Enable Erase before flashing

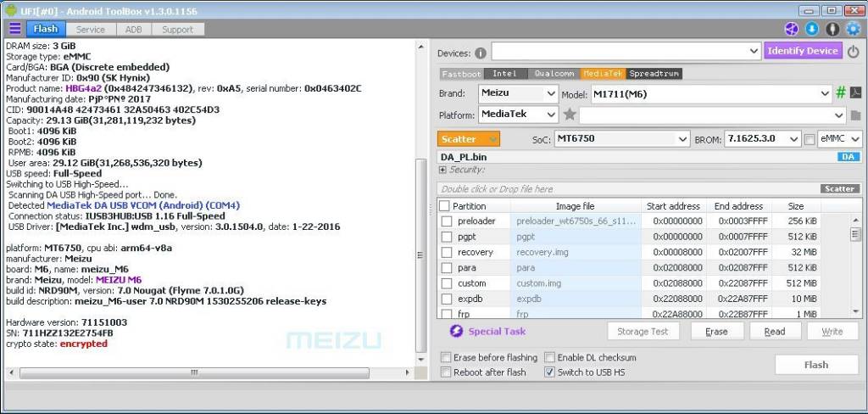446,357
